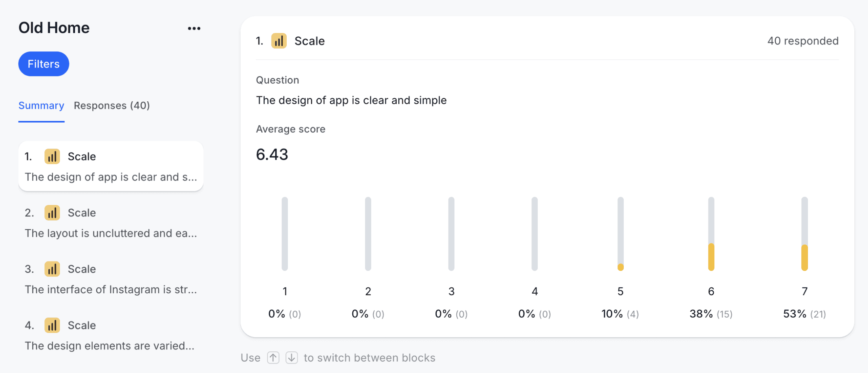Click the score 5 bar in the chart
Viewport: 868px width, 373px height.
[620, 234]
